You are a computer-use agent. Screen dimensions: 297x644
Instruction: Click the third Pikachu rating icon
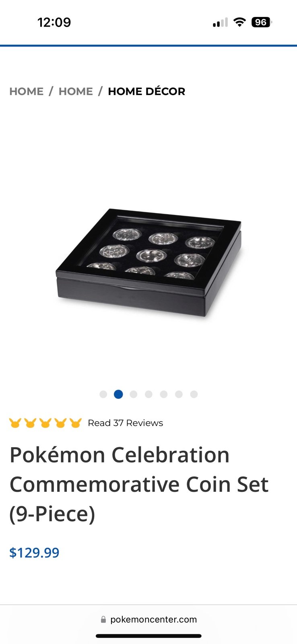(x=45, y=423)
